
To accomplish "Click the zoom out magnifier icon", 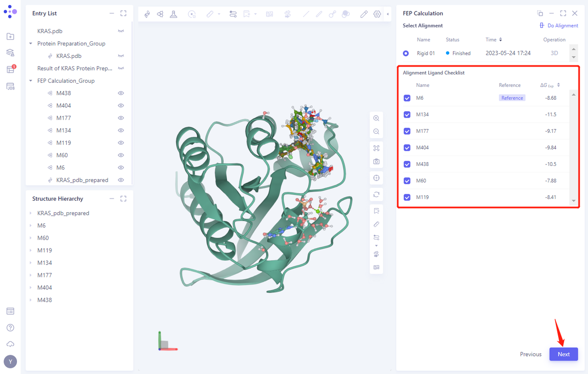I will tap(376, 132).
